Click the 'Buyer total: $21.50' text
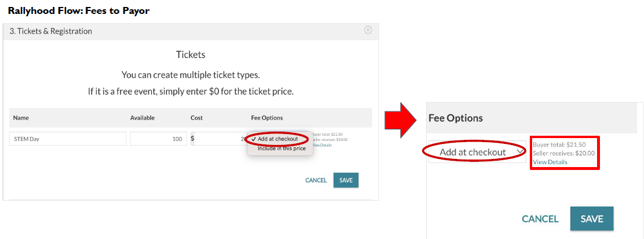Screen dimensions: 644x239 point(559,144)
